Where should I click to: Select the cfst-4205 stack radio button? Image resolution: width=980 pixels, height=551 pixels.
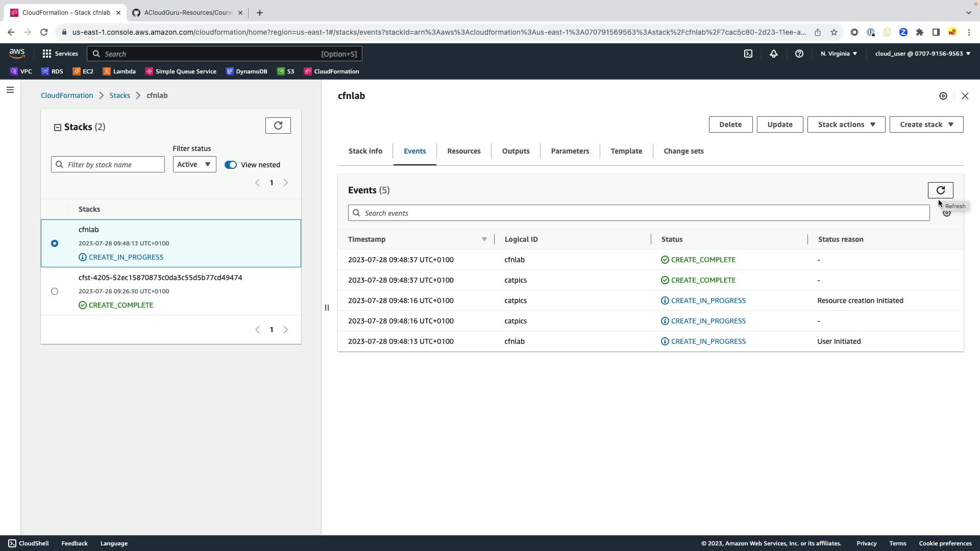point(55,291)
